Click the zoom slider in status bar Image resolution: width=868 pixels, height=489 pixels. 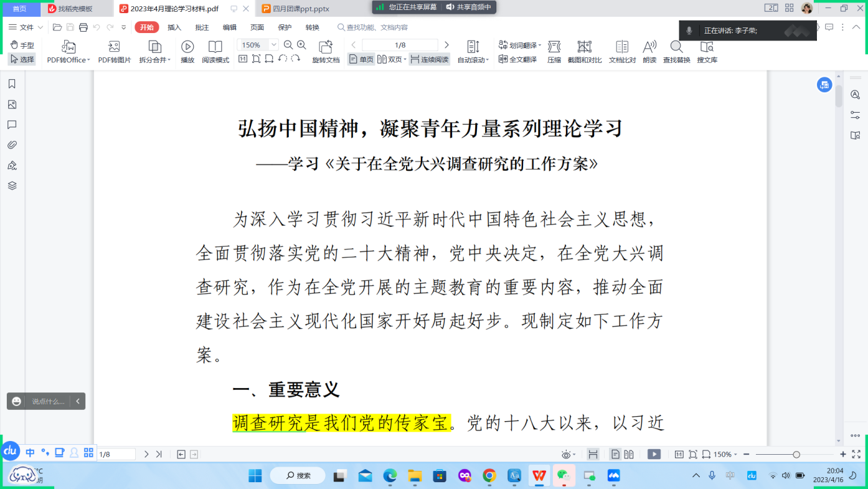(x=796, y=455)
